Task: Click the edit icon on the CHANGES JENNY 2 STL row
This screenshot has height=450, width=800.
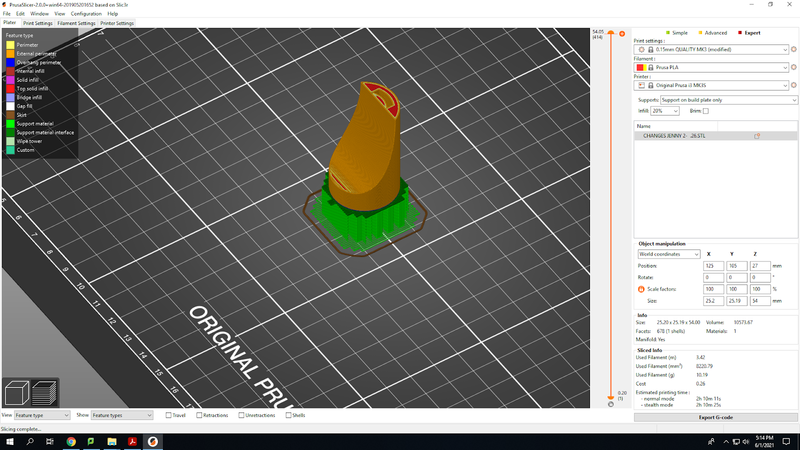Action: point(757,136)
